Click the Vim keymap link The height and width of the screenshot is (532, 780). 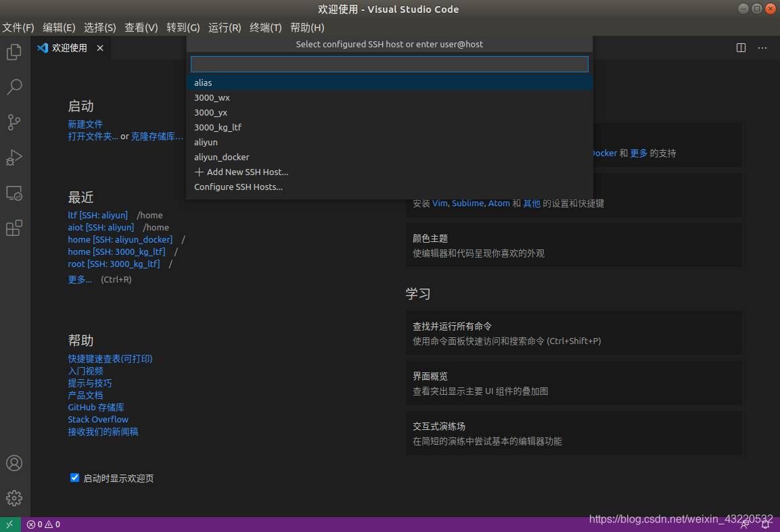tap(440, 203)
